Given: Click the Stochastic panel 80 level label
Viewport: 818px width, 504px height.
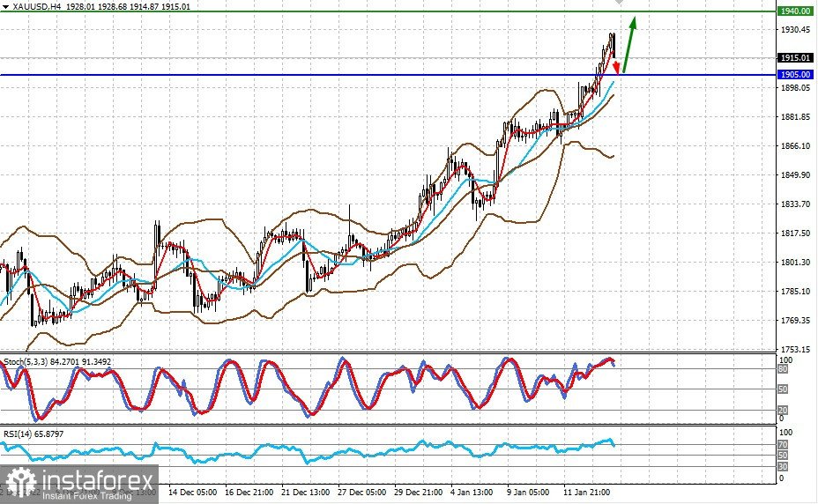Looking at the screenshot, I should pos(783,369).
